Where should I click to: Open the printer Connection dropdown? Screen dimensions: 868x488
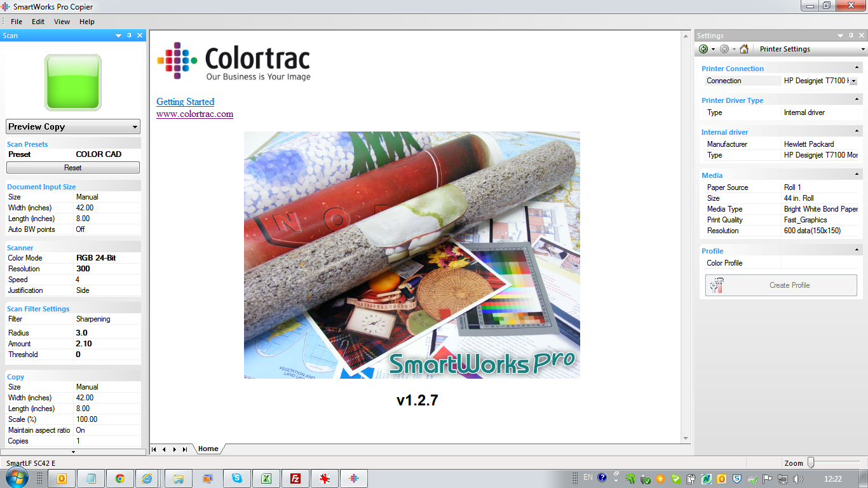(x=853, y=81)
